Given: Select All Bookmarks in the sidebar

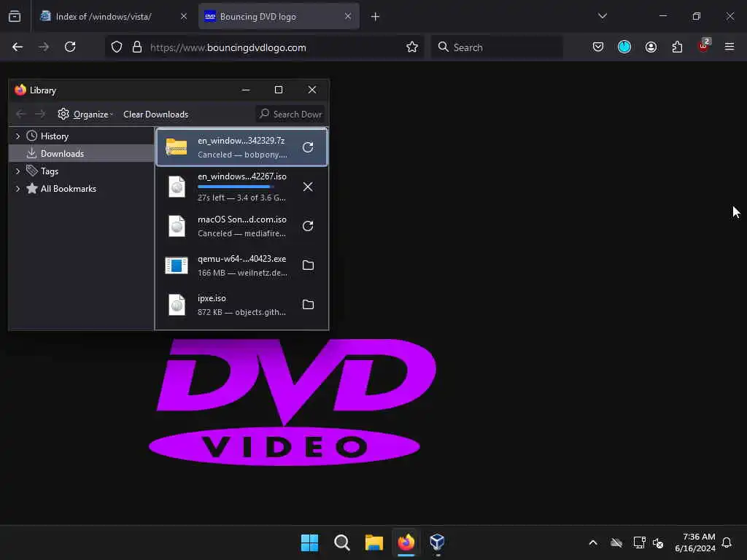Looking at the screenshot, I should [68, 189].
